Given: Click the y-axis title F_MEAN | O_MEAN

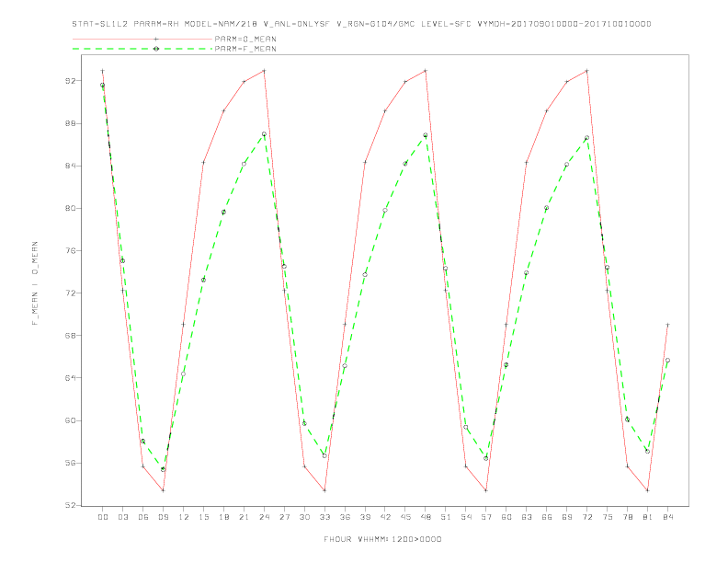Looking at the screenshot, I should click(35, 283).
